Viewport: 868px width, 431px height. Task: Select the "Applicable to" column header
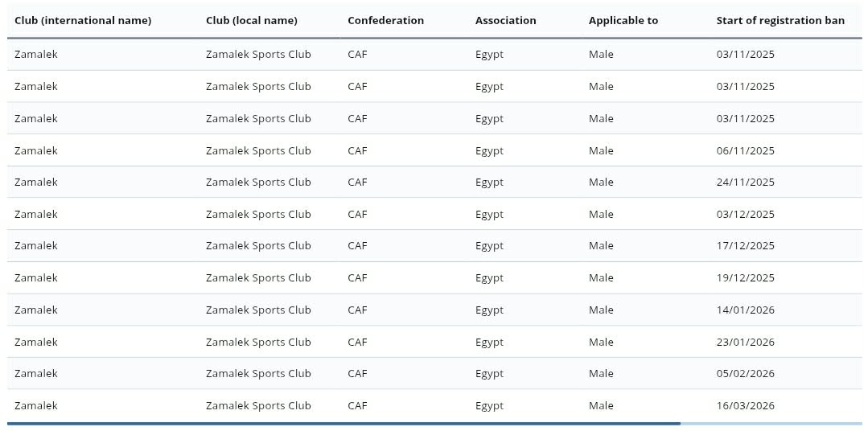point(623,20)
